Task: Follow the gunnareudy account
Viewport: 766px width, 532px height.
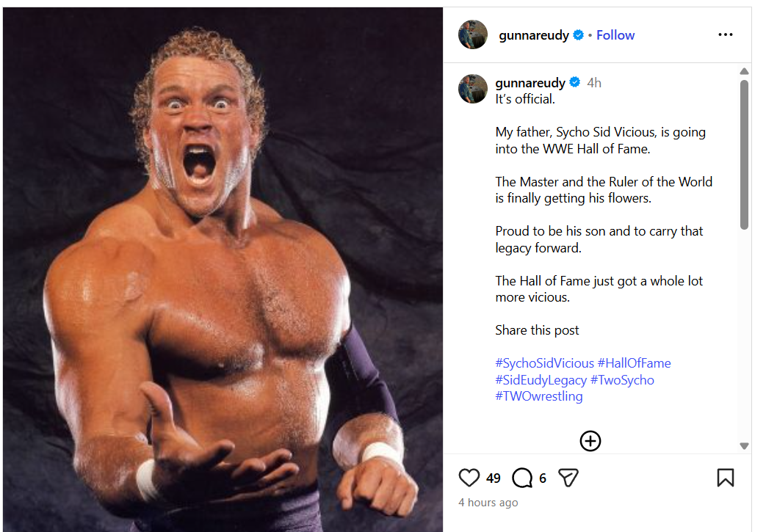Action: coord(615,35)
